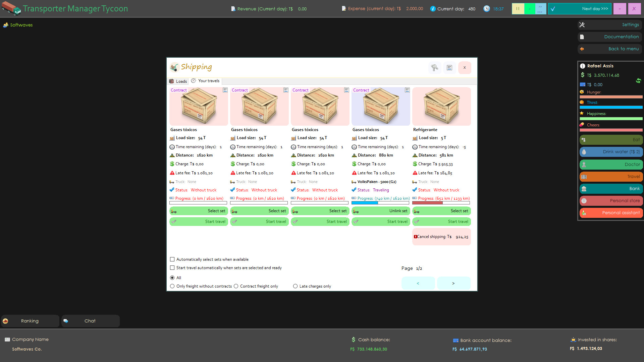
Task: Go to next page with the arrow button
Action: [453, 283]
